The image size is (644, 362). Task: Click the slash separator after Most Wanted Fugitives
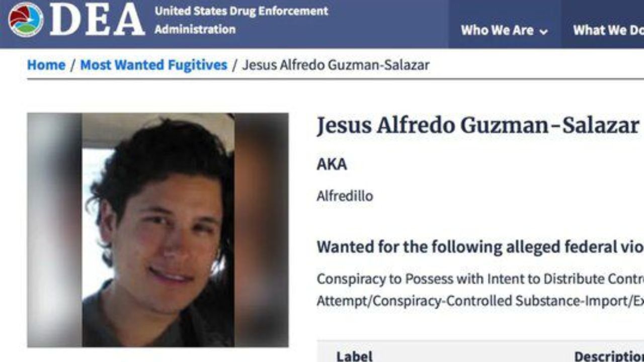tap(235, 65)
